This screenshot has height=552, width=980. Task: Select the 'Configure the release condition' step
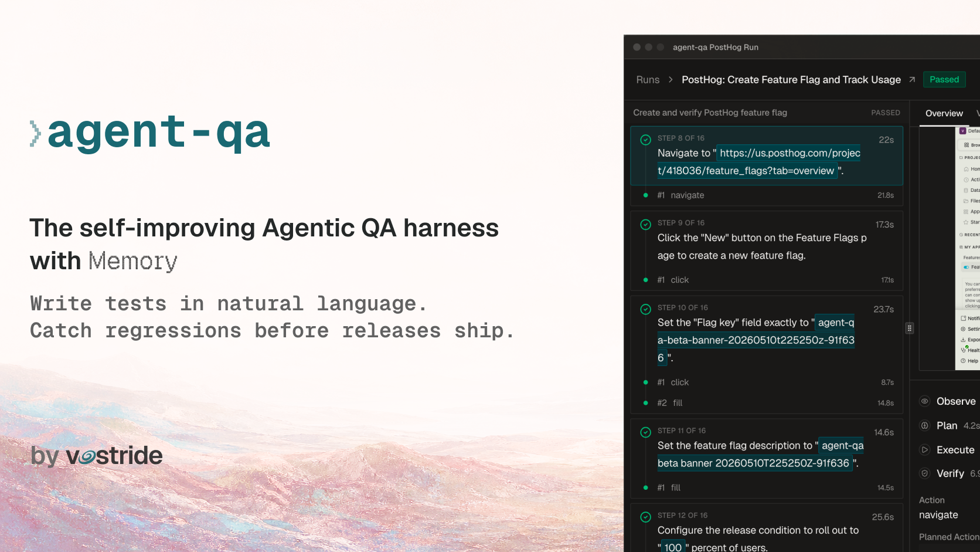pyautogui.click(x=767, y=528)
